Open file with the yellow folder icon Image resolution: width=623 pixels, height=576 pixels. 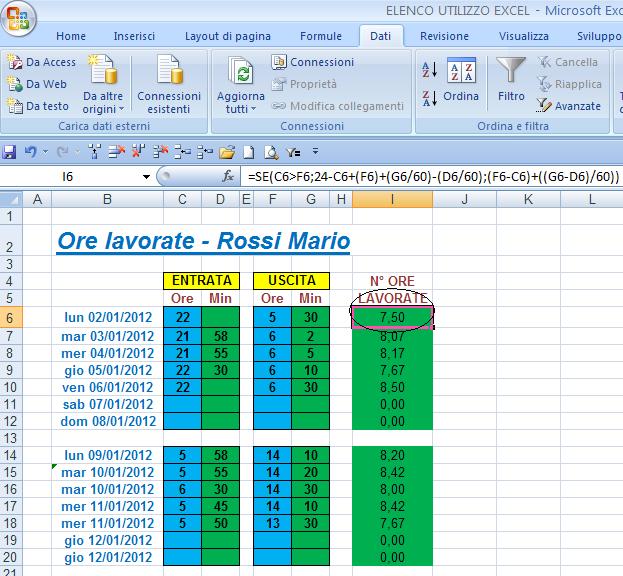tap(227, 152)
